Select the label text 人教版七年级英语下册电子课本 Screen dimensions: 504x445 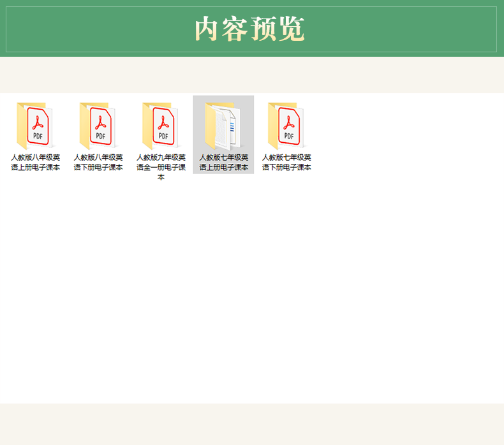click(286, 163)
